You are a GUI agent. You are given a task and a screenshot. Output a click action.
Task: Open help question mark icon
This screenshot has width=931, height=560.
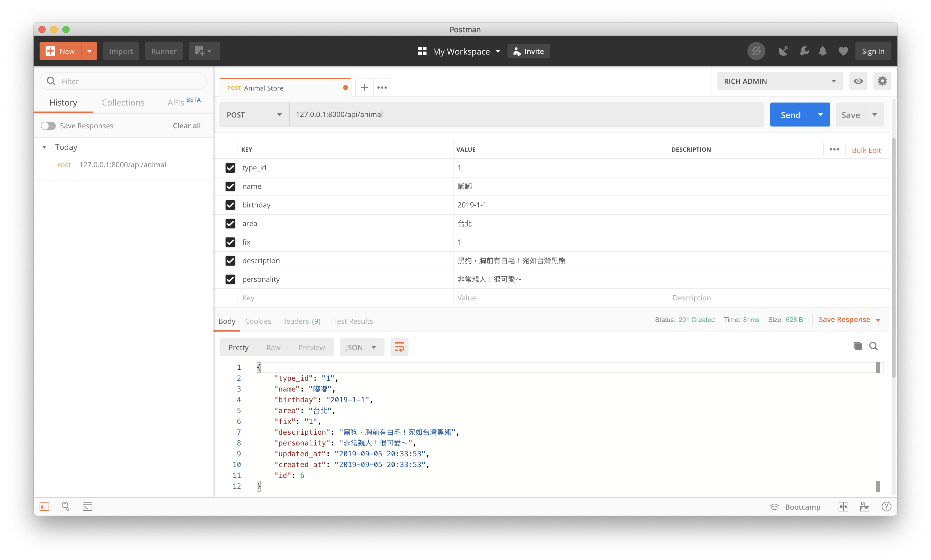click(886, 506)
